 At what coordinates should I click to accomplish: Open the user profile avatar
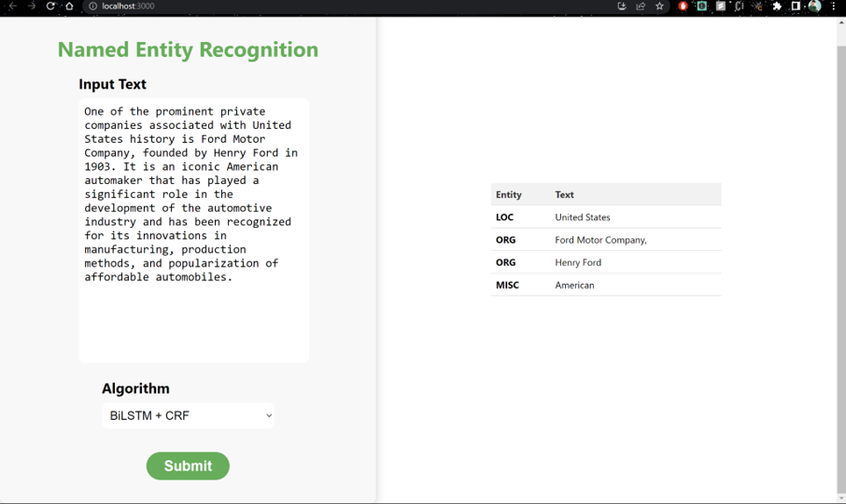(814, 6)
